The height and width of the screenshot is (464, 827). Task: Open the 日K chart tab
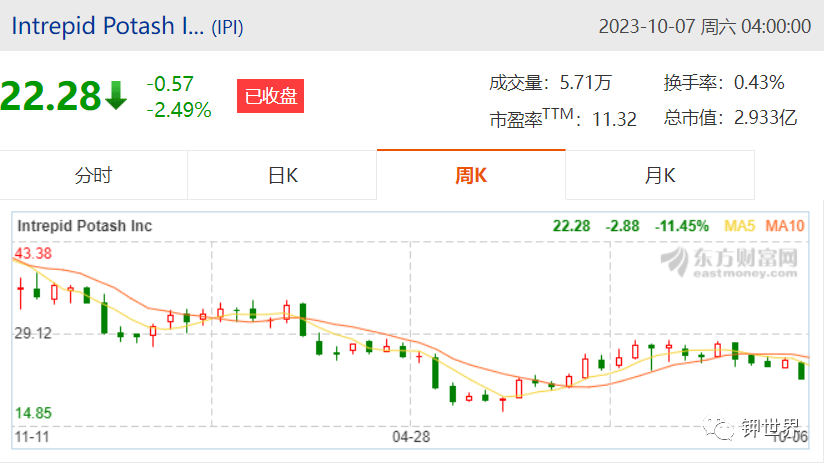[x=282, y=175]
